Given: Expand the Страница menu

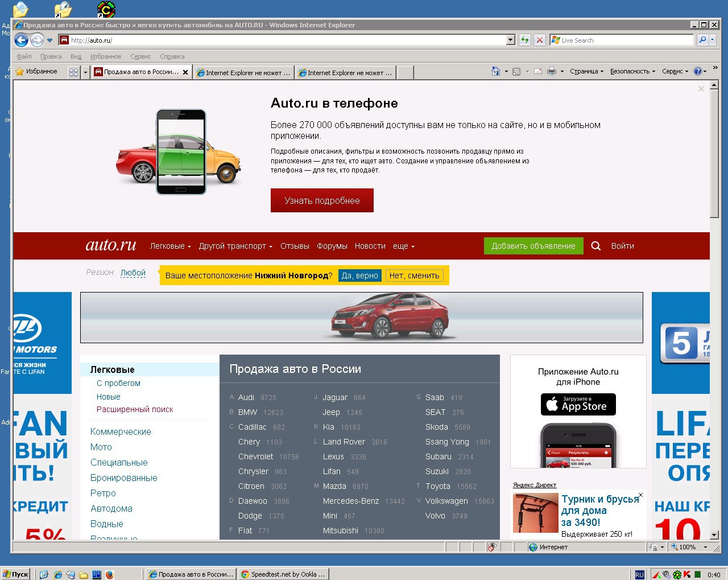Looking at the screenshot, I should 586,71.
